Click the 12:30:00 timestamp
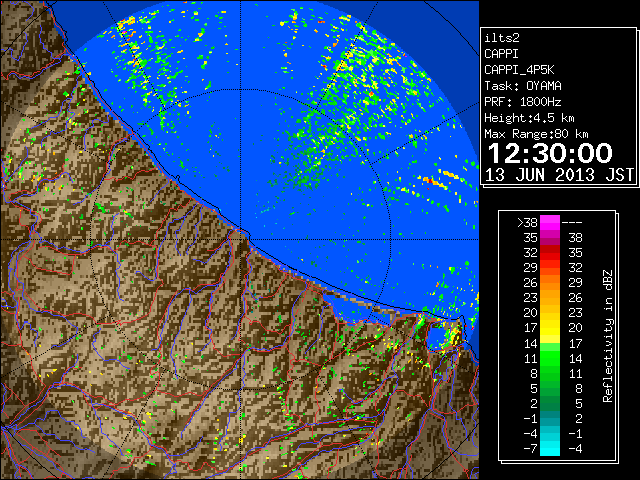 550,153
